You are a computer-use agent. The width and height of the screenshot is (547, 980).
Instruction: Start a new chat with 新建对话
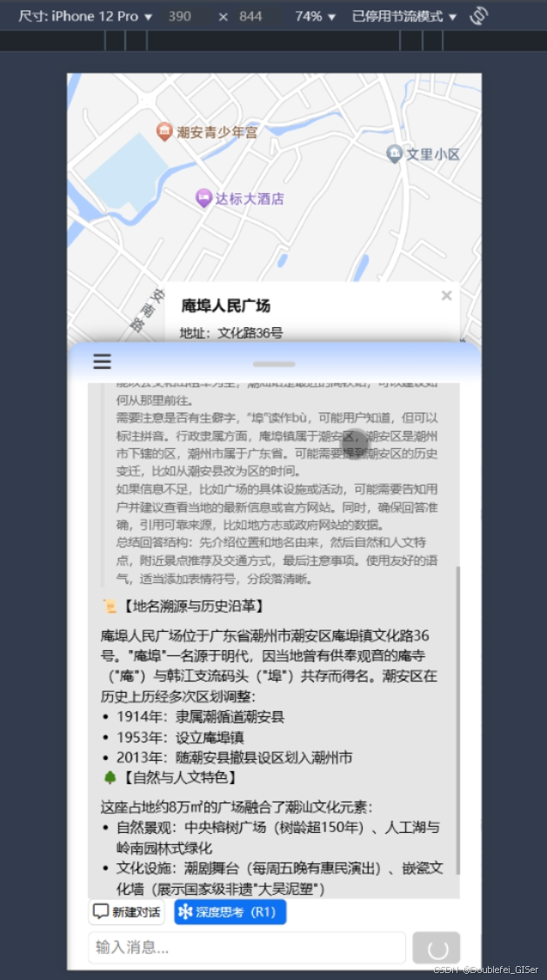127,912
